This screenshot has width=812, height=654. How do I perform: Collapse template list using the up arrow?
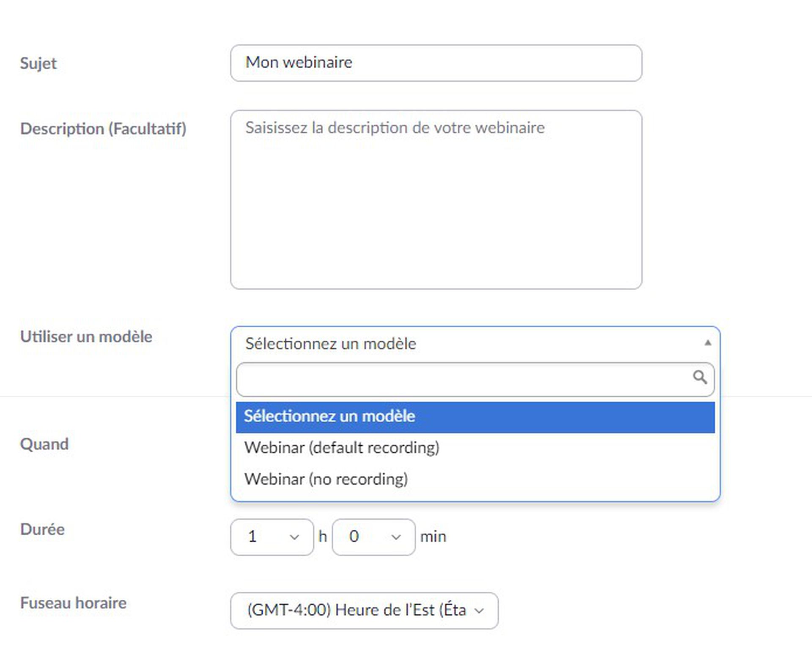[708, 343]
